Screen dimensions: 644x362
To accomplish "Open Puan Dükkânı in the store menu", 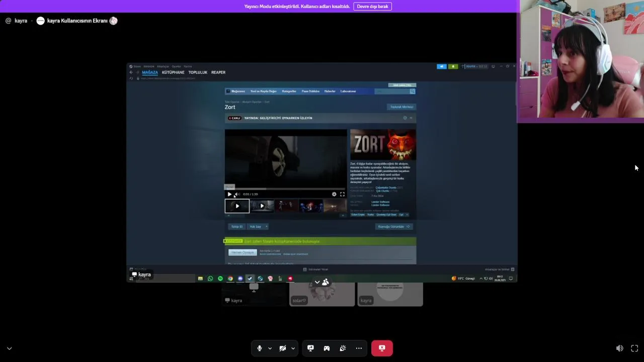I will 310,91.
